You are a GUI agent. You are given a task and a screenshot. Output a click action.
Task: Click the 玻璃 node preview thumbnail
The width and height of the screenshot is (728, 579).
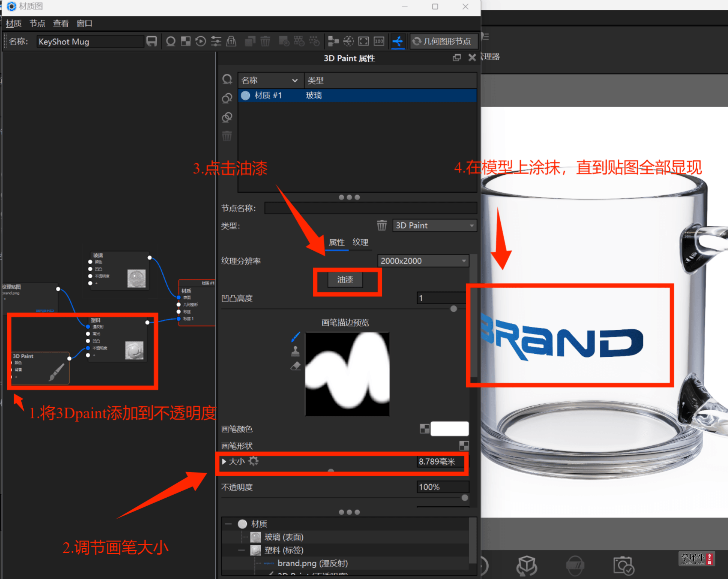pyautogui.click(x=137, y=278)
